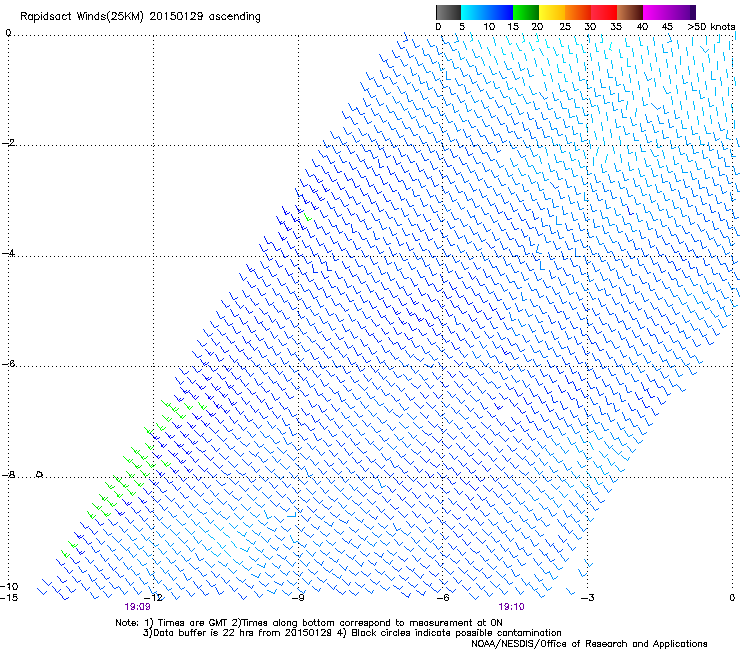Click the cyan 5-10 knots legend segment
740x650 pixels.
pyautogui.click(x=474, y=12)
